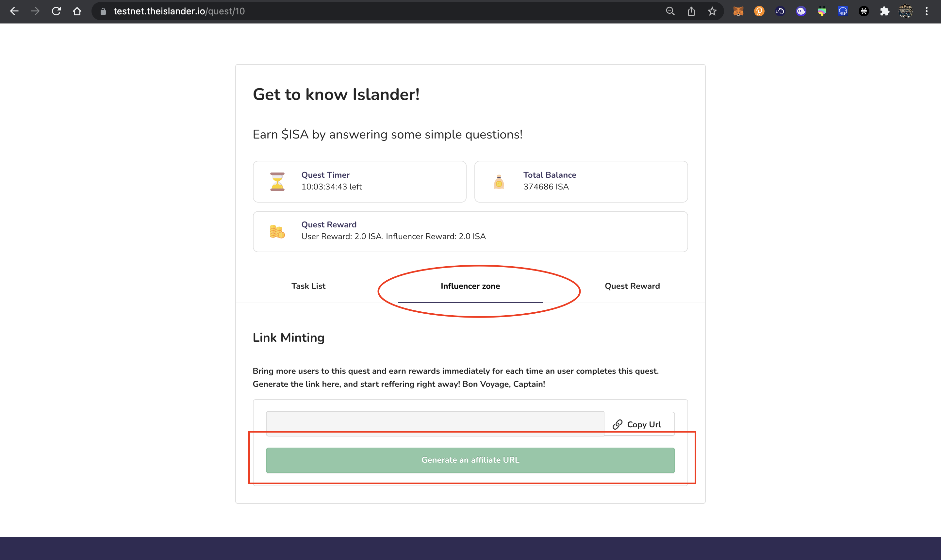Open the Quest Reward tab

click(x=632, y=286)
